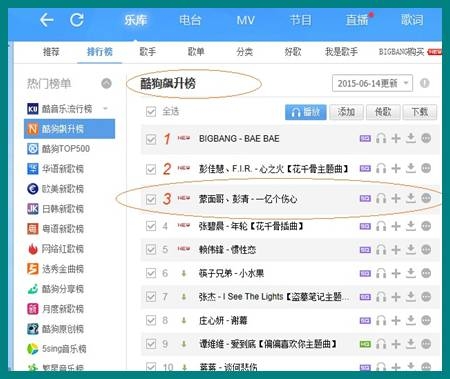Click the 播放 button
This screenshot has height=379, width=450.
tap(306, 112)
